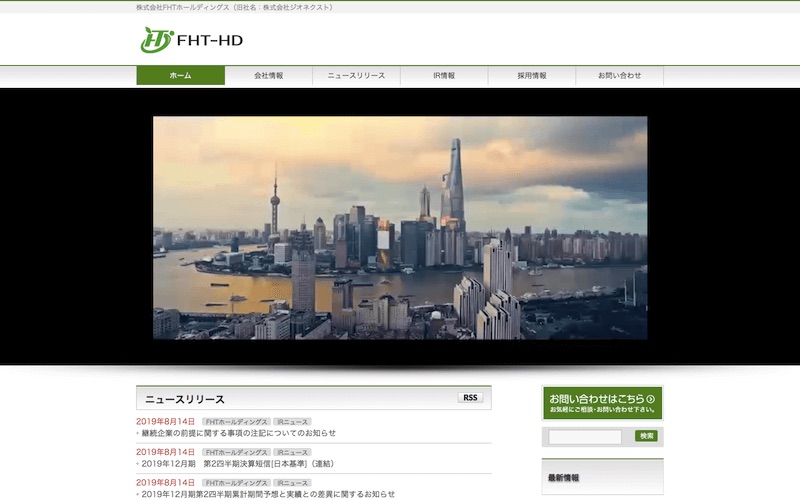
Task: Click the ニュースリリース section heading
Action: click(x=185, y=399)
